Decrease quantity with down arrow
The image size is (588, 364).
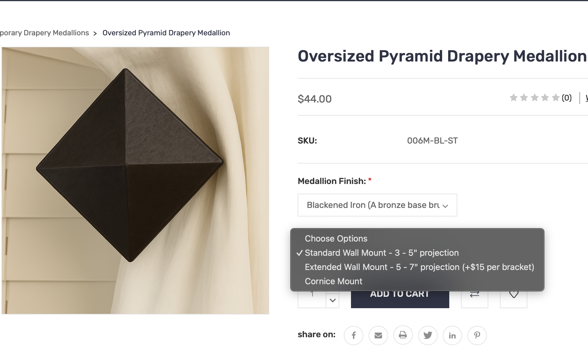332,300
